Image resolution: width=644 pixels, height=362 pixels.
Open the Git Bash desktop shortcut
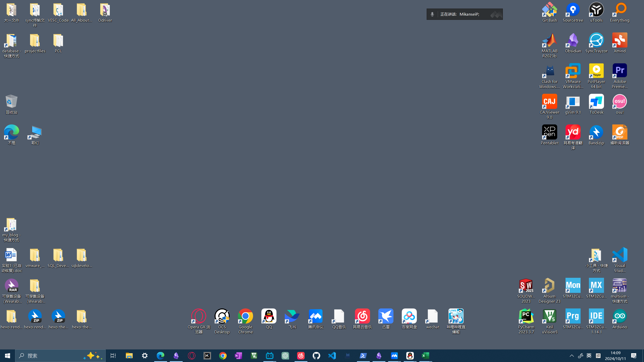click(x=549, y=12)
